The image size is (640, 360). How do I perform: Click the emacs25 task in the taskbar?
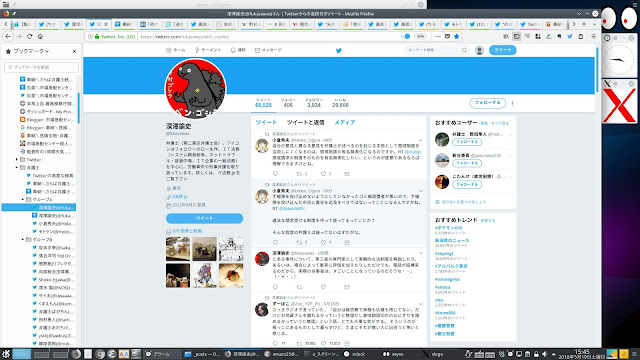[281, 354]
